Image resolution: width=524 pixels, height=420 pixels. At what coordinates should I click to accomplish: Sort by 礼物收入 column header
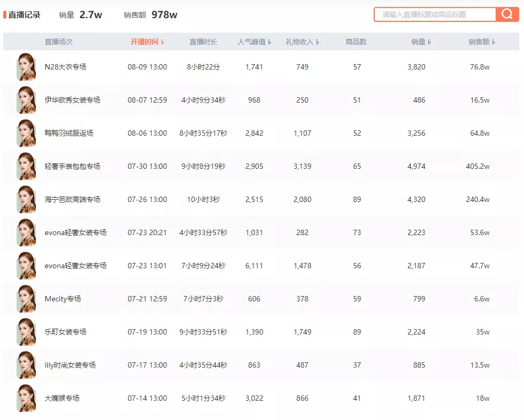[x=303, y=42]
